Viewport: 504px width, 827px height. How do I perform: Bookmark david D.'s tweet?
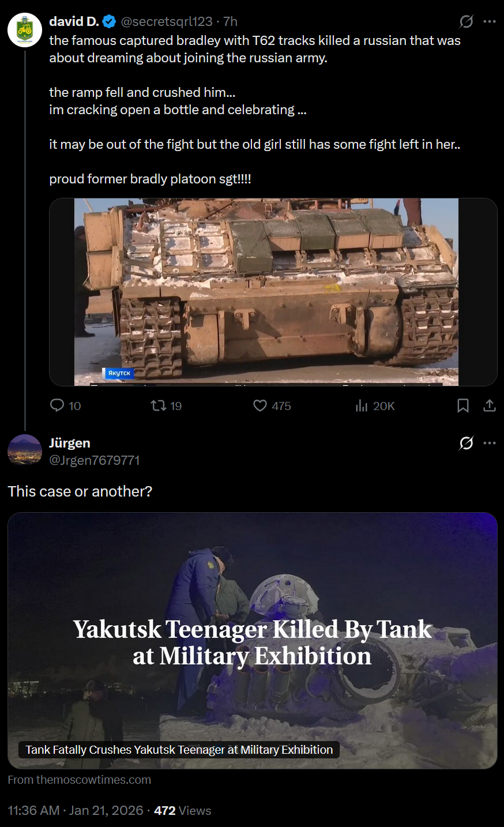click(462, 406)
